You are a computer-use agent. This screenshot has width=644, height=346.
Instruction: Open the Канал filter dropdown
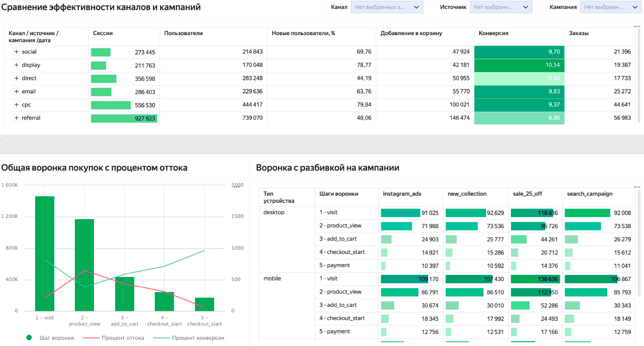click(x=387, y=7)
